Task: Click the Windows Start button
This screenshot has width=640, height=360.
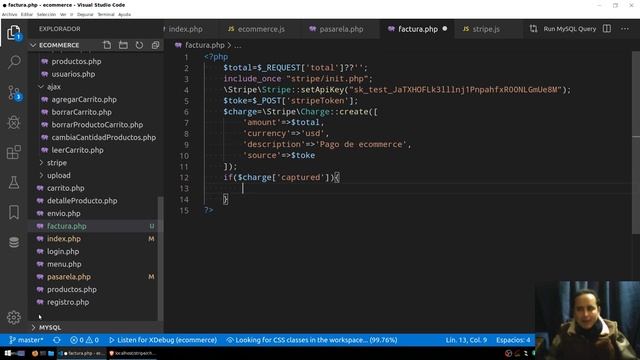Action: [8, 353]
